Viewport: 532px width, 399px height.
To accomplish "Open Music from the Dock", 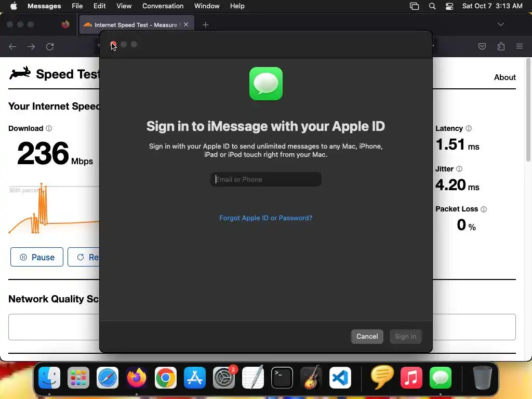I will click(x=411, y=378).
